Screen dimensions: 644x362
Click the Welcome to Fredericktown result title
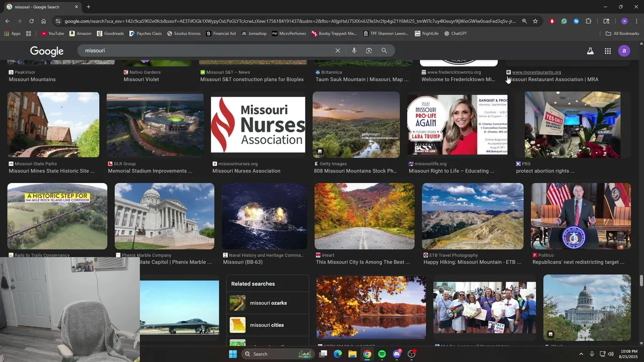458,79
